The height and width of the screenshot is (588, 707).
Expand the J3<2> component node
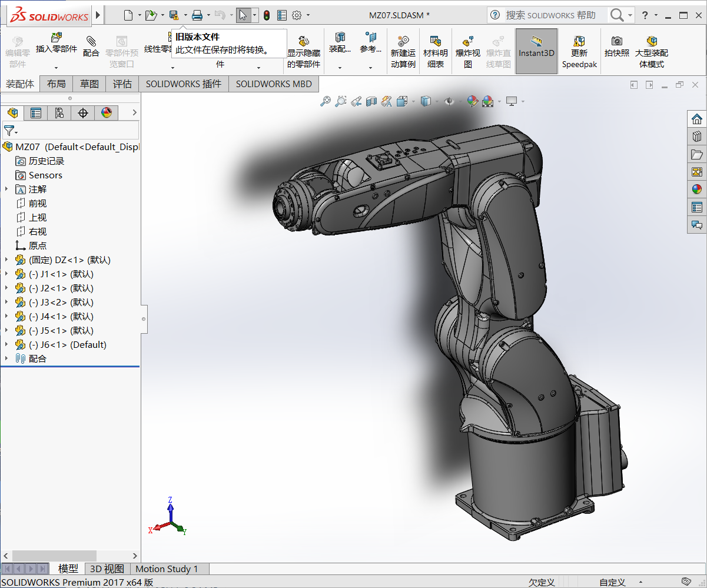coord(6,302)
